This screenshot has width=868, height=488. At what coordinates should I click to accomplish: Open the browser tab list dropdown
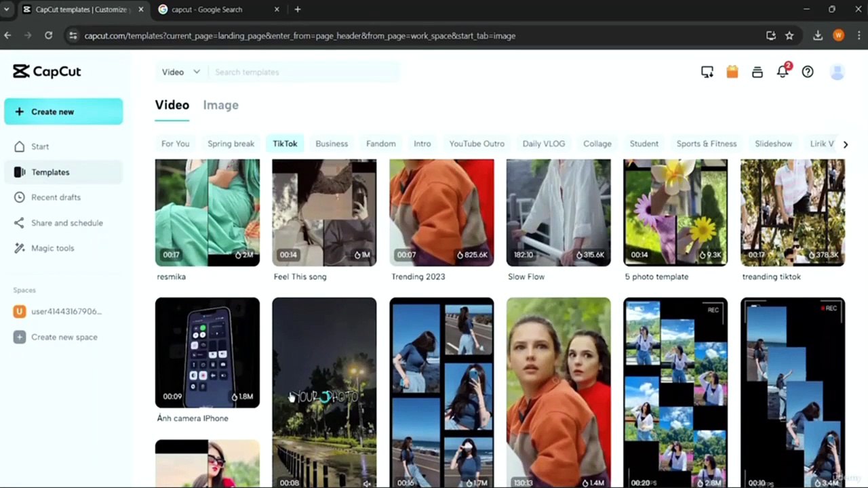[7, 9]
